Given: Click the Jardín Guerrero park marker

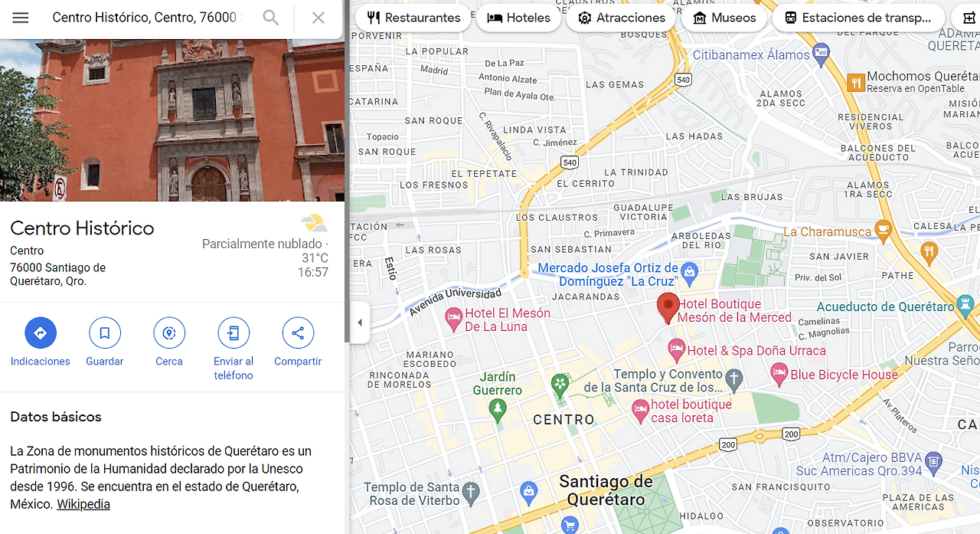Looking at the screenshot, I should pos(498,408).
